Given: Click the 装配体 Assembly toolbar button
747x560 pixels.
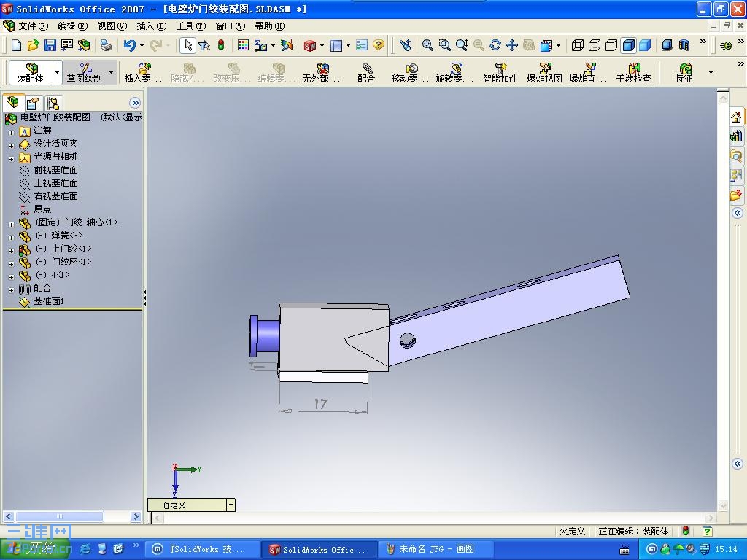Looking at the screenshot, I should 31,72.
